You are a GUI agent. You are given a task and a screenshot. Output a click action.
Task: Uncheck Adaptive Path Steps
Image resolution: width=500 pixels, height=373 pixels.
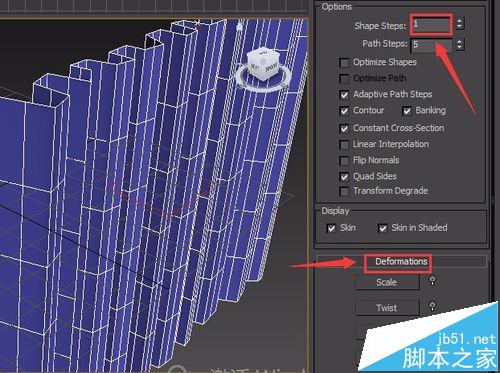click(344, 95)
